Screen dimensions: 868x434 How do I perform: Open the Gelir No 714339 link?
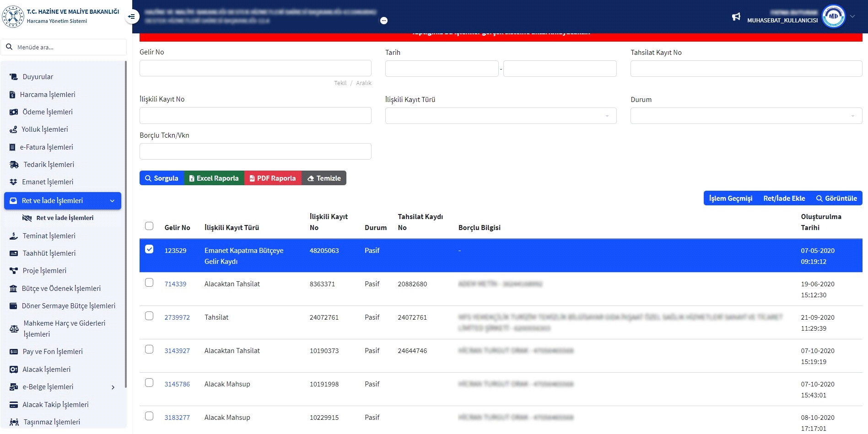[x=175, y=284]
